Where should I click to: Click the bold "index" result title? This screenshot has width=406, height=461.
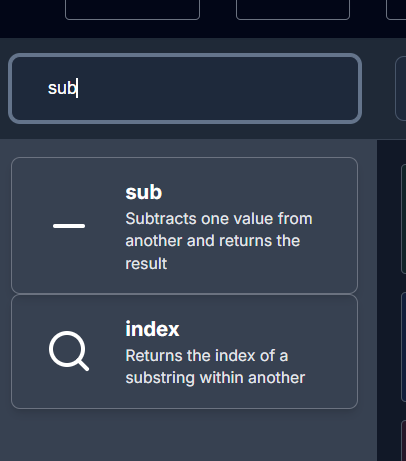point(152,329)
